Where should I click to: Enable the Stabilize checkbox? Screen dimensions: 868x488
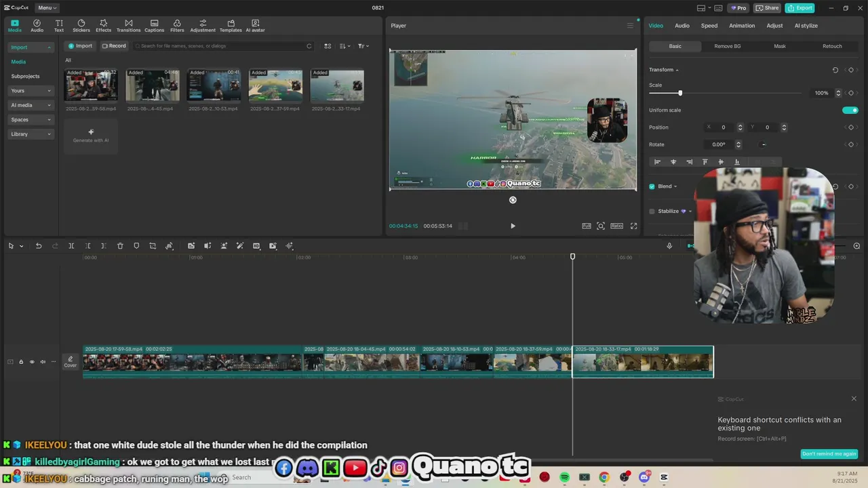[x=652, y=211]
